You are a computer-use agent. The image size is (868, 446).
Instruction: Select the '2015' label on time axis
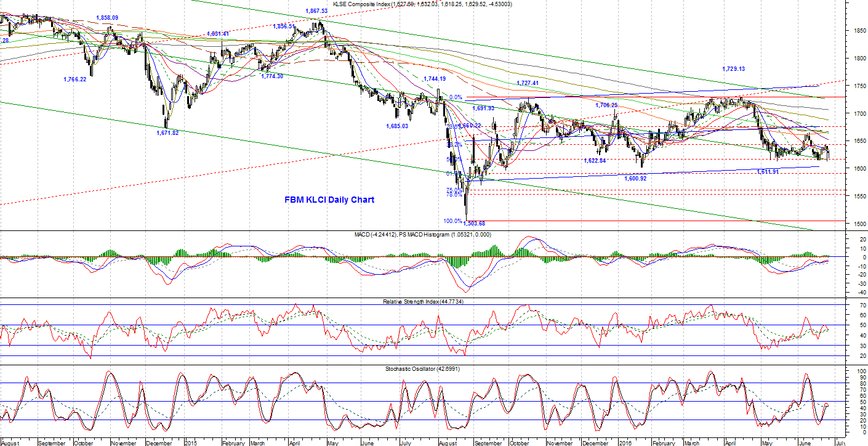[190, 442]
